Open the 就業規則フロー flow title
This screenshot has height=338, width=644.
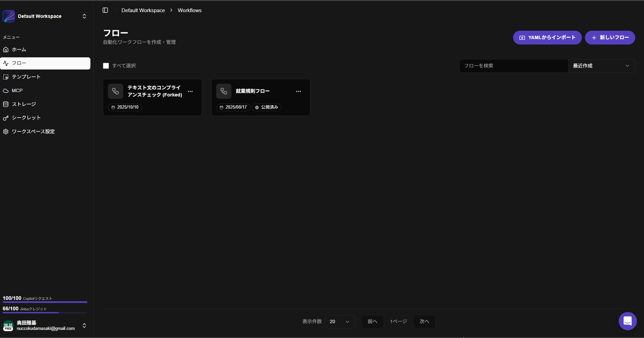tap(253, 91)
